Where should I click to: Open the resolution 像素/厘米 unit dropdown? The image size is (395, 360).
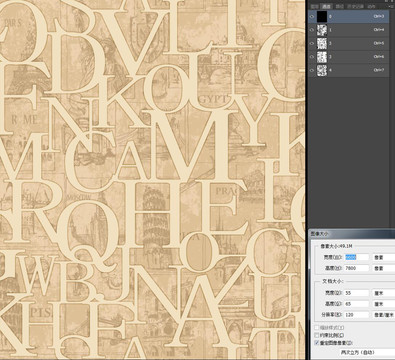384,315
